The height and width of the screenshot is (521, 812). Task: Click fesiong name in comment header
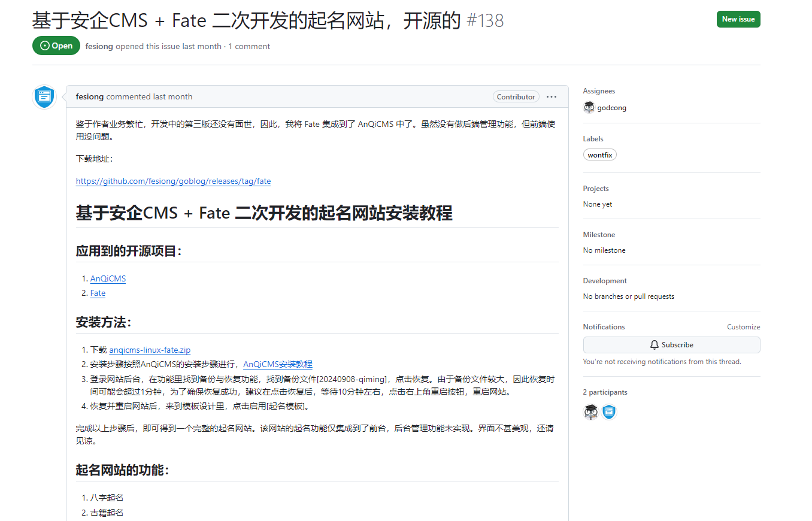click(x=90, y=96)
